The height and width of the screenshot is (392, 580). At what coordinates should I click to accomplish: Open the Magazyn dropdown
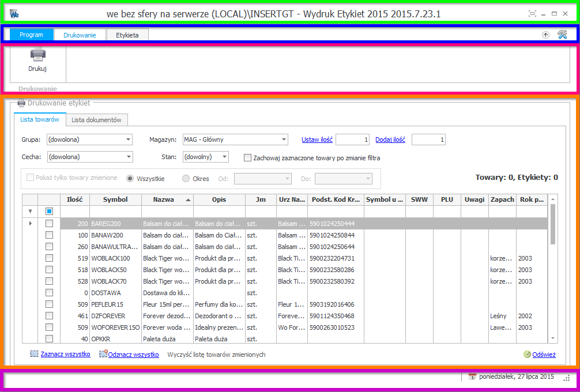283,140
